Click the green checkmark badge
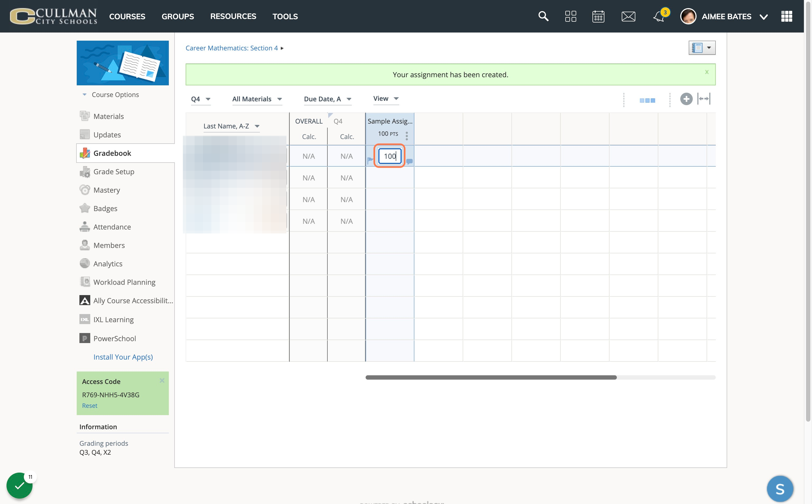Screen dimensions: 812x504 click(19, 485)
